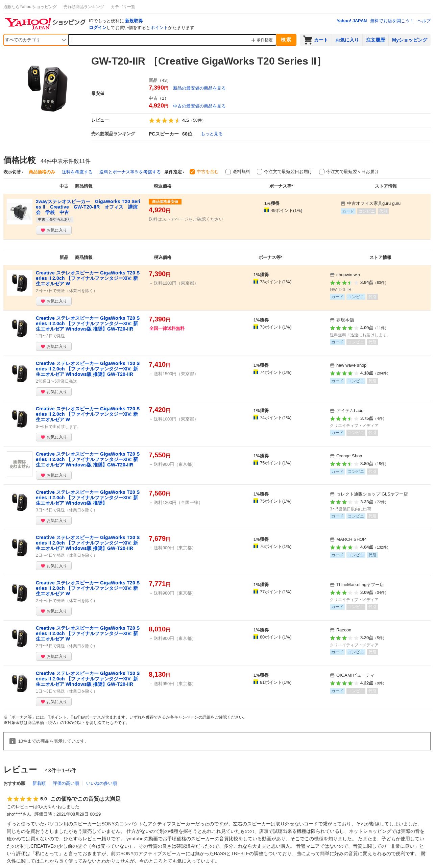Click the plus icon for 条件指定
Viewport: 434px width, 868px height.
[x=253, y=40]
